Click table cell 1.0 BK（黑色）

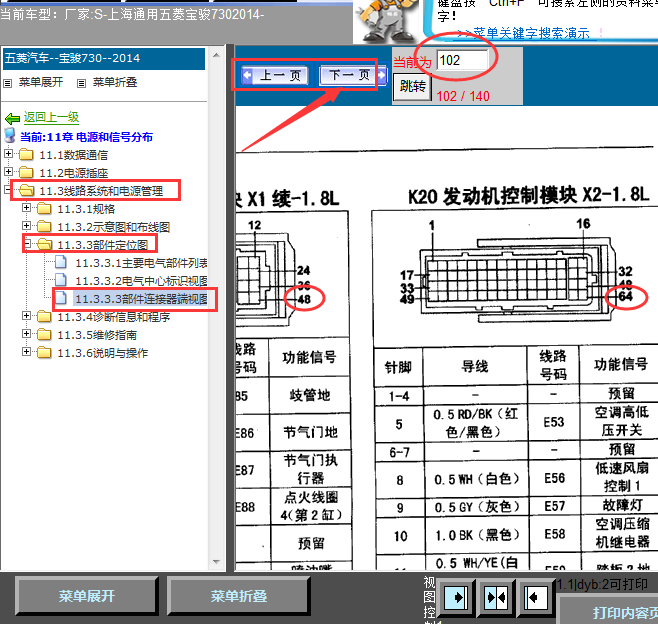[476, 535]
